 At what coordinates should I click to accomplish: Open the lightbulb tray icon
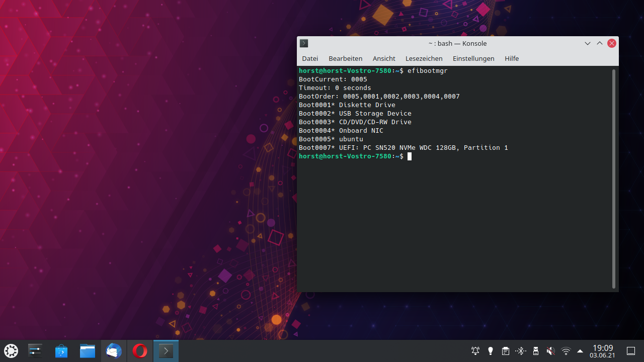(x=491, y=351)
